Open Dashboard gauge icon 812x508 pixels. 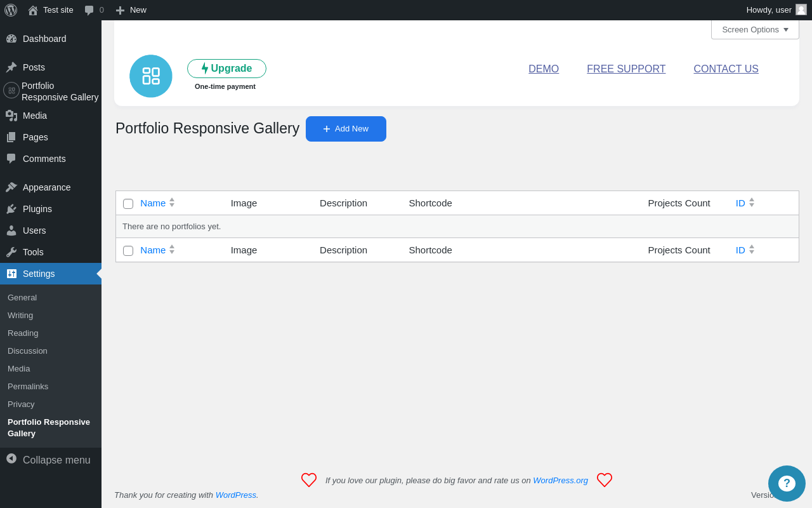11,39
